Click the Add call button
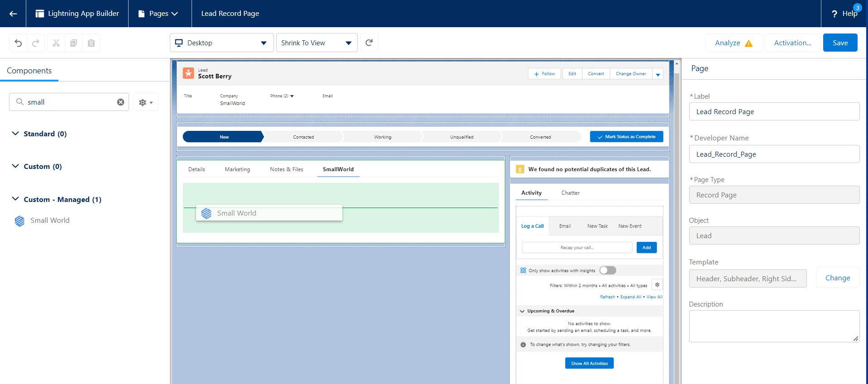 pyautogui.click(x=647, y=247)
